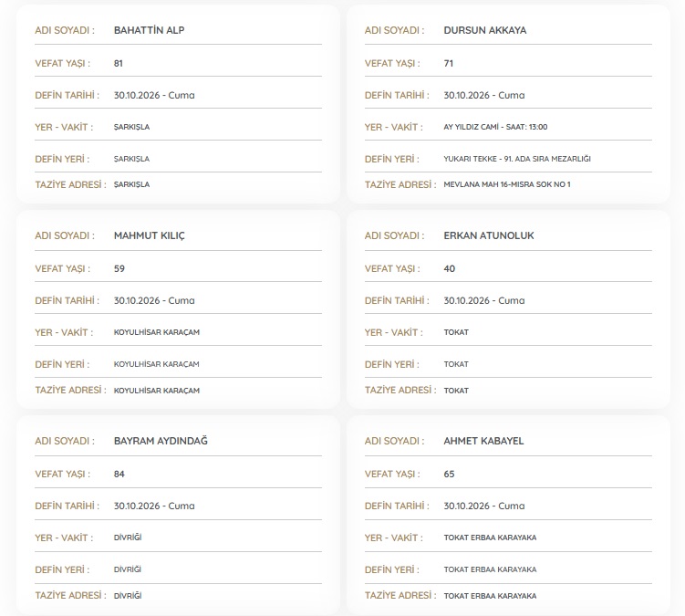Image resolution: width=685 pixels, height=616 pixels.
Task: Select KOYULHİSAR KARAÇAM in the YER - VAKİT row
Action: pos(156,333)
